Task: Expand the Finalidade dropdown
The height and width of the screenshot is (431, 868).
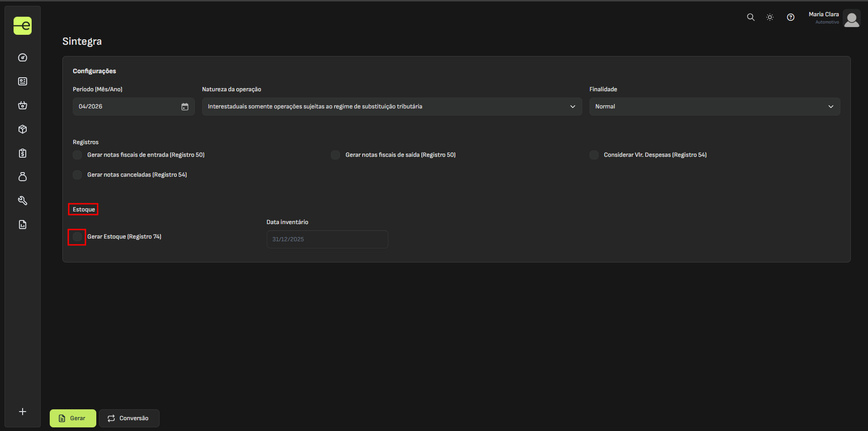Action: point(714,107)
